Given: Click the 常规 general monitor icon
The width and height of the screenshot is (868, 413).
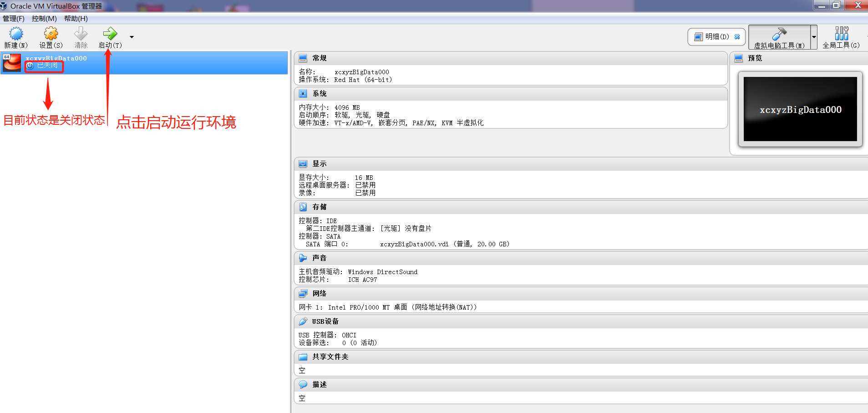Looking at the screenshot, I should (x=303, y=58).
